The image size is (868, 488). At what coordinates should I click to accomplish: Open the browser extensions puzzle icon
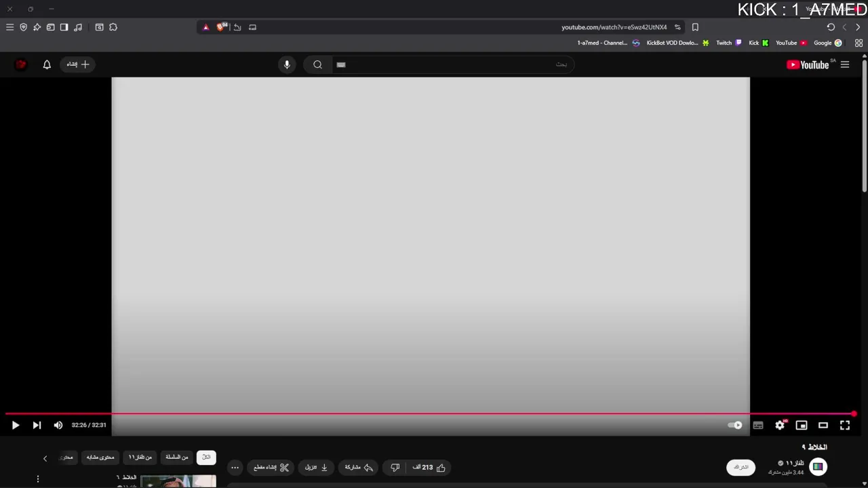click(x=113, y=27)
